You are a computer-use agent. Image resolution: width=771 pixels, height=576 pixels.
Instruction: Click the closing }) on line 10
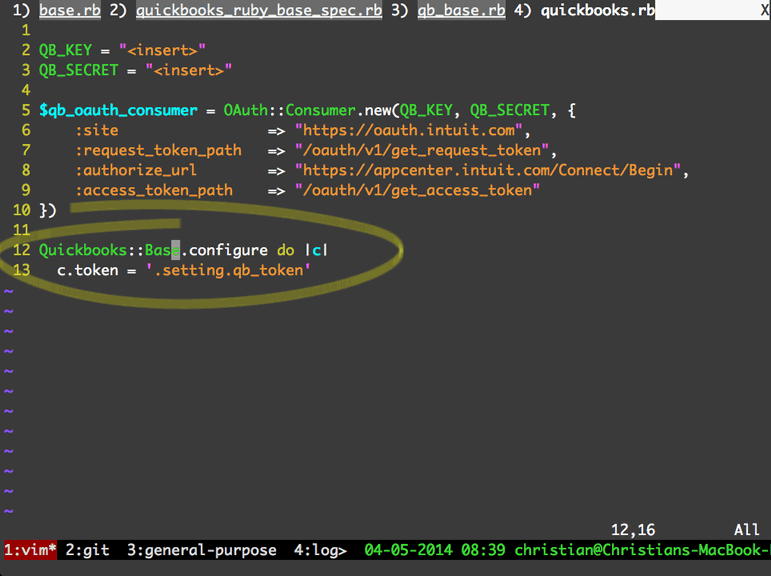pyautogui.click(x=48, y=211)
